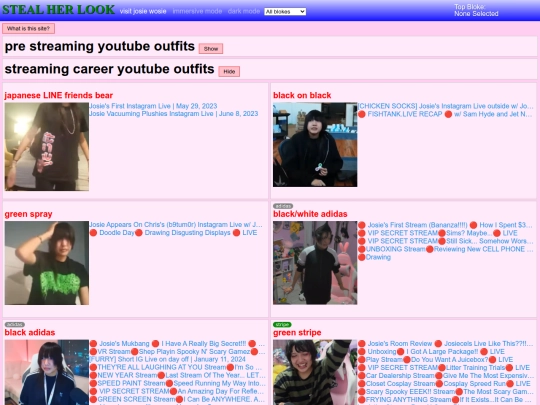
Task: Open japanese LINE friends bear outfit thumbnail
Action: [46, 146]
